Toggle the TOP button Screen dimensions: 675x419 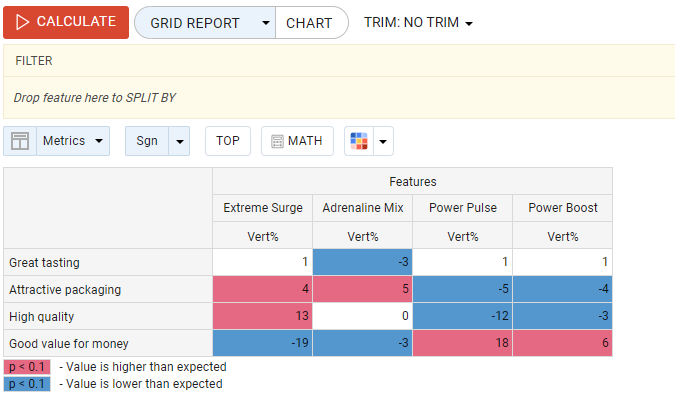coord(228,141)
